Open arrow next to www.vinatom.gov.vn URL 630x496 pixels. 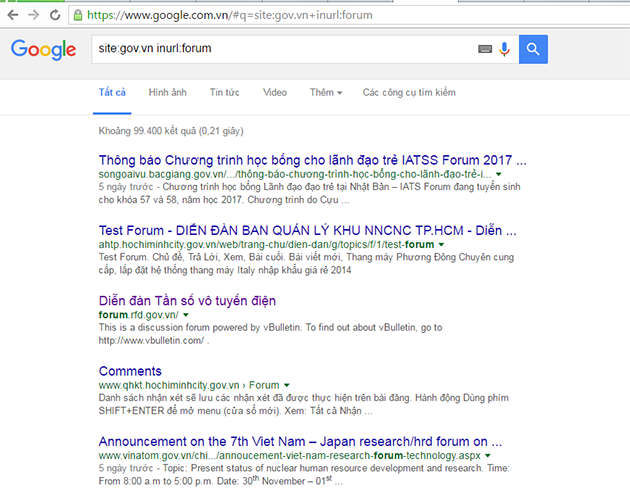(488, 456)
